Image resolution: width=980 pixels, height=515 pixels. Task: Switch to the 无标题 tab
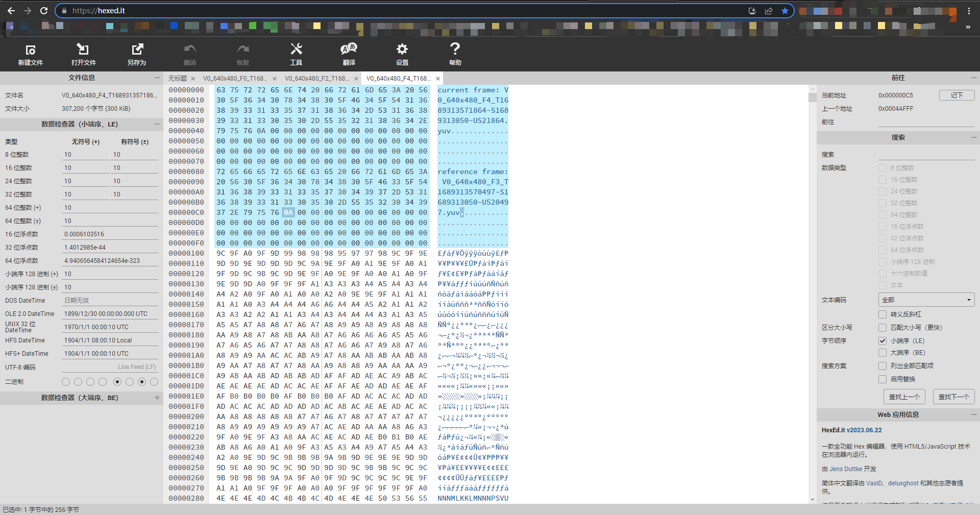[178, 79]
